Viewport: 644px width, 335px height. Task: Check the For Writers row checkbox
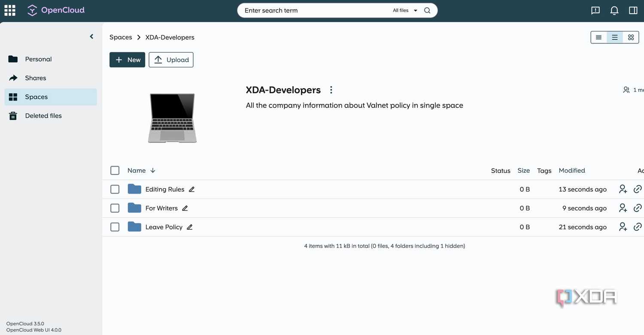coord(115,208)
